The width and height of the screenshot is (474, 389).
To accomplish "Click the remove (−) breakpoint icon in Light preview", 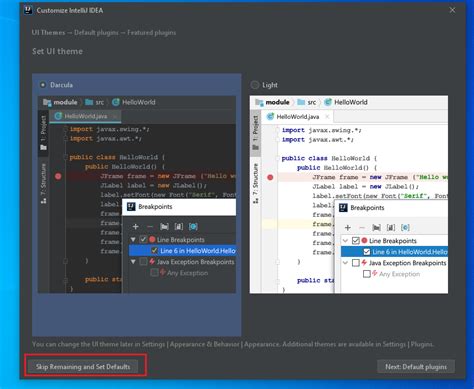I will coord(362,228).
